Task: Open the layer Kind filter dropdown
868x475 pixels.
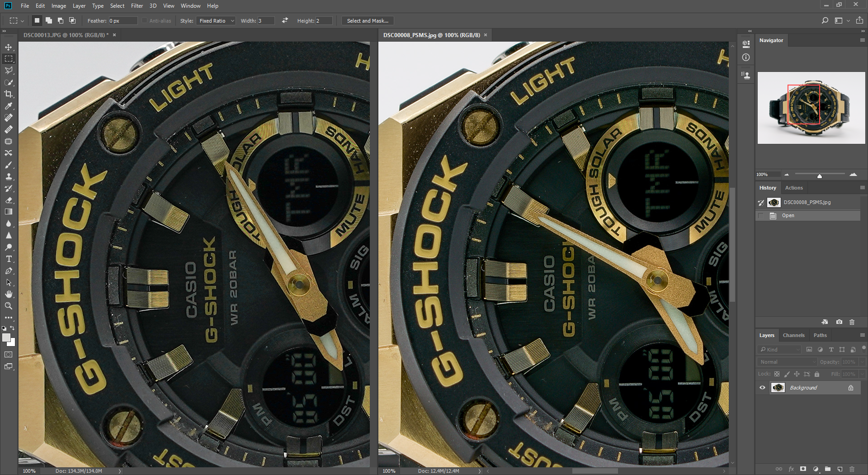Action: pos(779,349)
